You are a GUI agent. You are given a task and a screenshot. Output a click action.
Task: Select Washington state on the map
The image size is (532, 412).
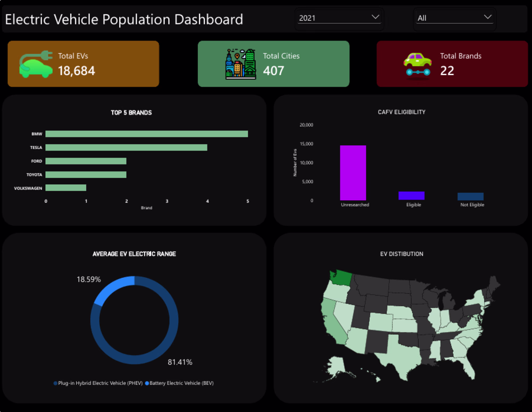[x=342, y=278]
